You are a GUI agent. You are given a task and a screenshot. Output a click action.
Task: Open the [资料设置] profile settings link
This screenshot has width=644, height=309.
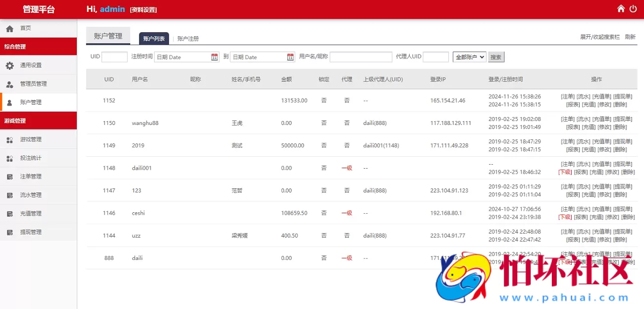pos(143,9)
